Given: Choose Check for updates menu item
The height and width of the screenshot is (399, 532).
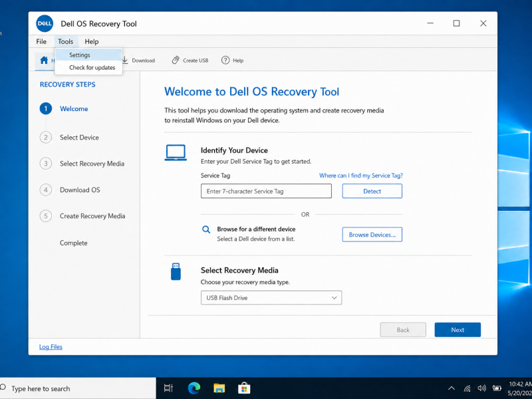Looking at the screenshot, I should coord(88,68).
